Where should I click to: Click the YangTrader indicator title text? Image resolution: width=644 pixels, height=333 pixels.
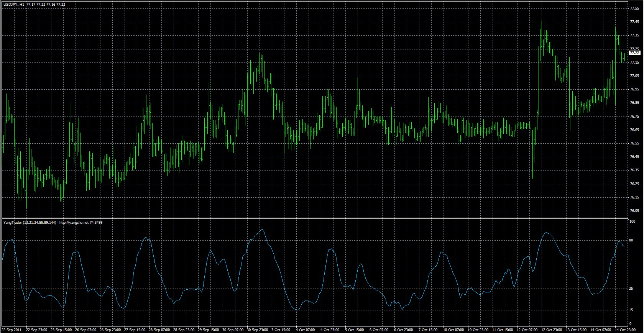pyautogui.click(x=53, y=222)
